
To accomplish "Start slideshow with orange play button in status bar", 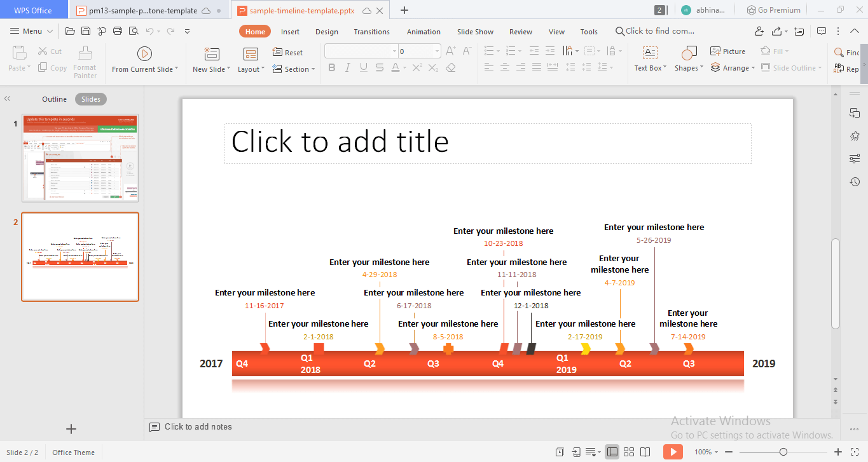I will 672,452.
